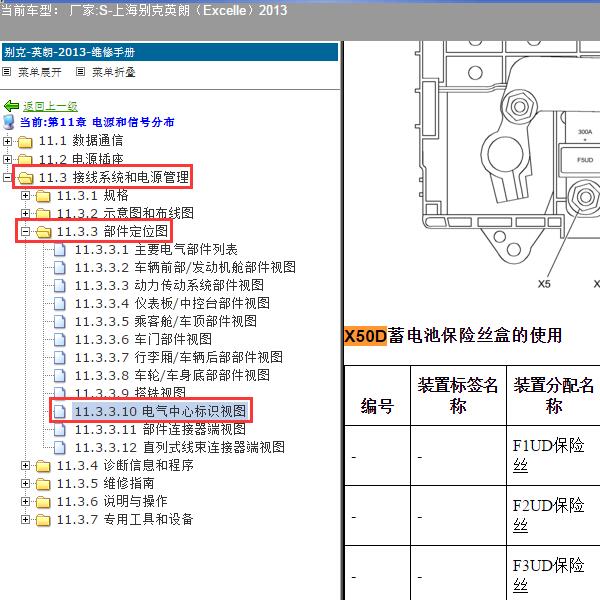Open 11.3.3.3 动力传动系统部件视图
The width and height of the screenshot is (600, 600).
[x=169, y=285]
